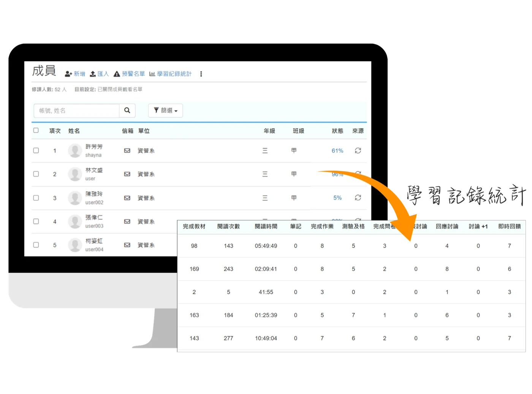
Task: Click the reading time 10:49:04
Action: 266,338
